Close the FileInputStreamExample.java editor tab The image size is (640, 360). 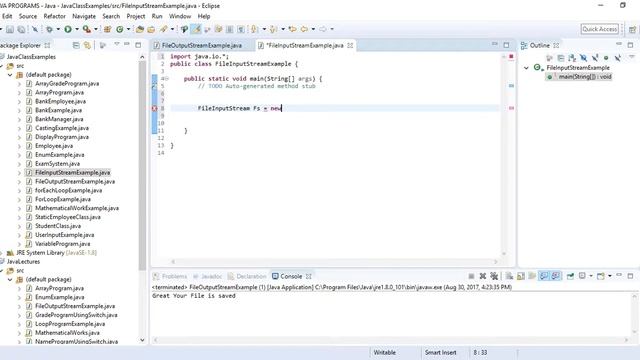(x=350, y=45)
